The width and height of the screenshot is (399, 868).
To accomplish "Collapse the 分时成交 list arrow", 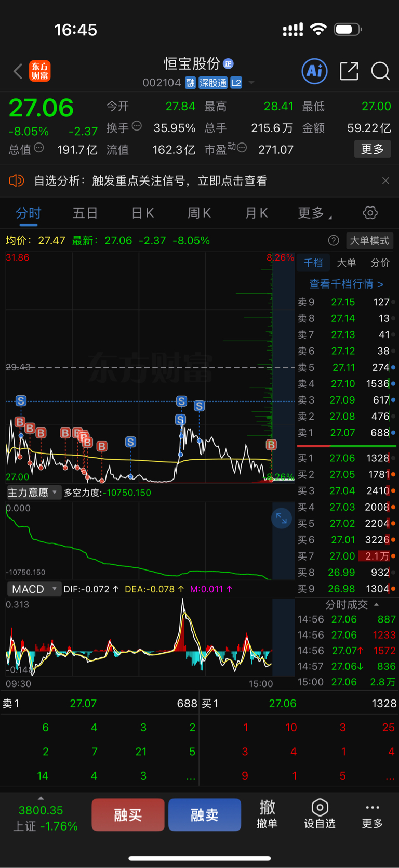I will pyautogui.click(x=376, y=604).
